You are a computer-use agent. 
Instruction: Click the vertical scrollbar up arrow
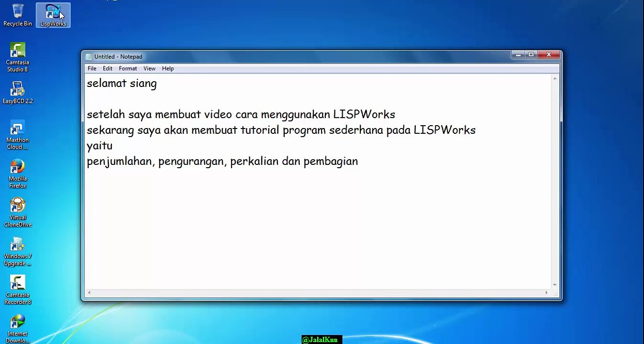(x=555, y=78)
